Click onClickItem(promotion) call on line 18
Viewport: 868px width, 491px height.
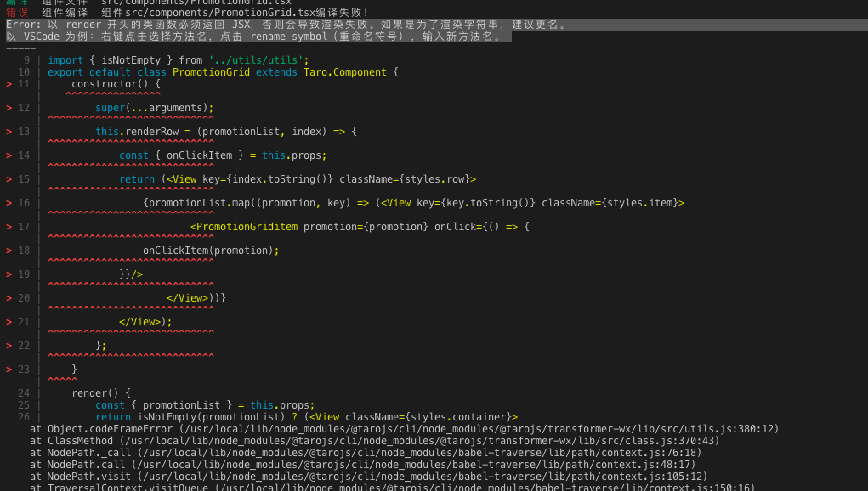[x=211, y=251]
